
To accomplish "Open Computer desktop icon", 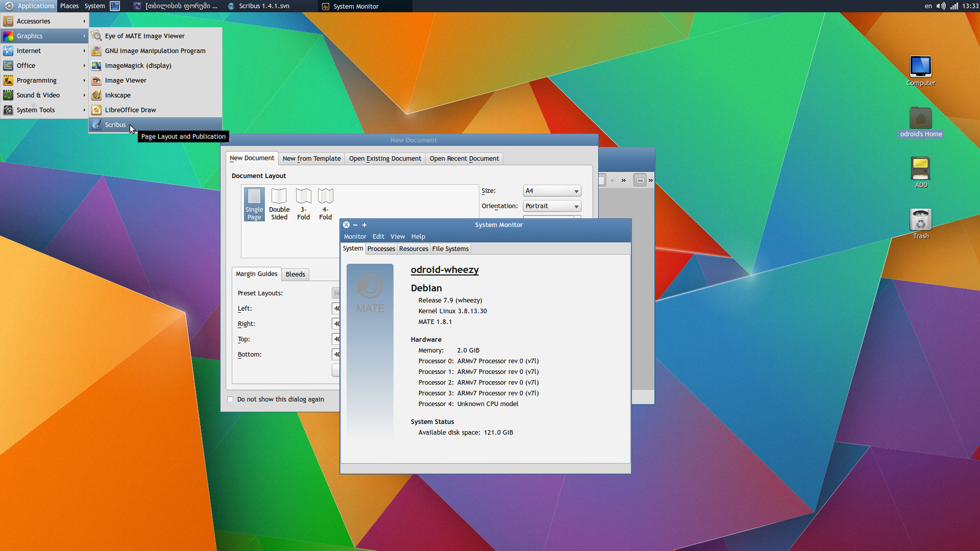I will (x=920, y=67).
